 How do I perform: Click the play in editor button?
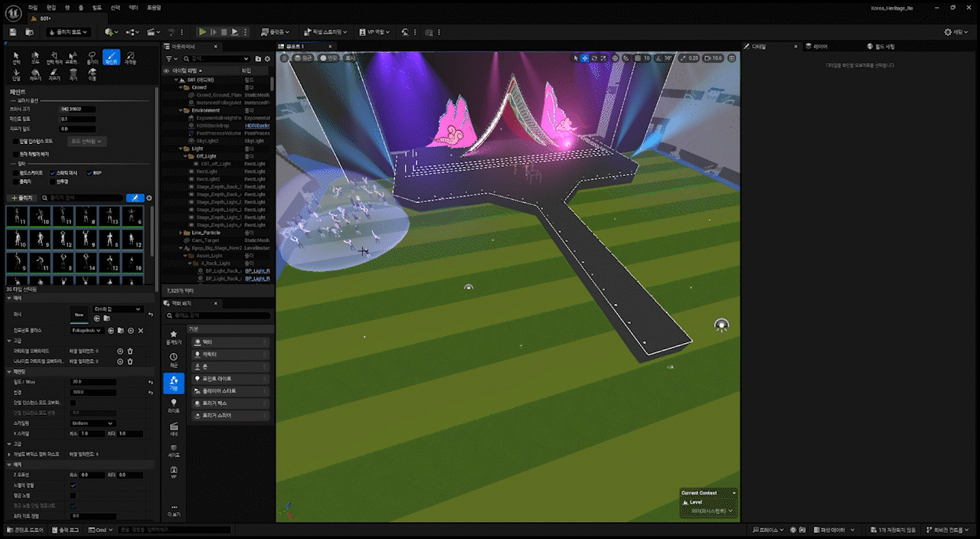pyautogui.click(x=202, y=32)
